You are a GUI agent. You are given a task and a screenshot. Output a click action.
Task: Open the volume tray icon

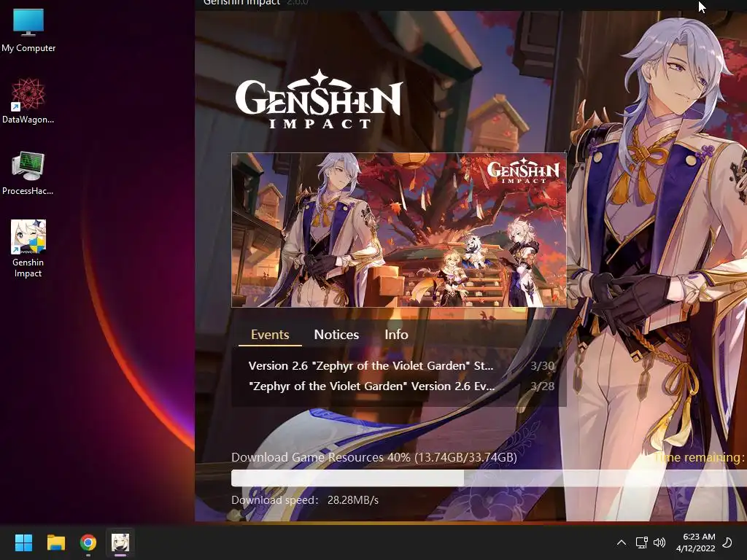[x=659, y=542]
